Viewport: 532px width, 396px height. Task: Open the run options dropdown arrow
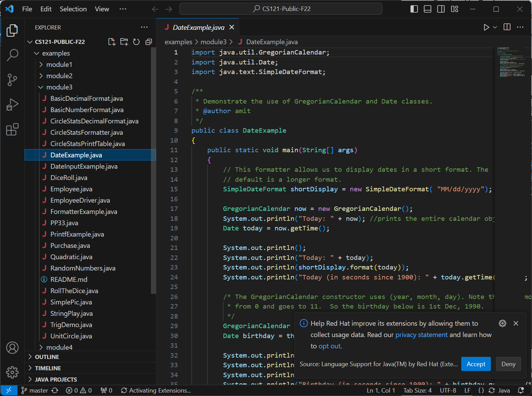tap(495, 27)
